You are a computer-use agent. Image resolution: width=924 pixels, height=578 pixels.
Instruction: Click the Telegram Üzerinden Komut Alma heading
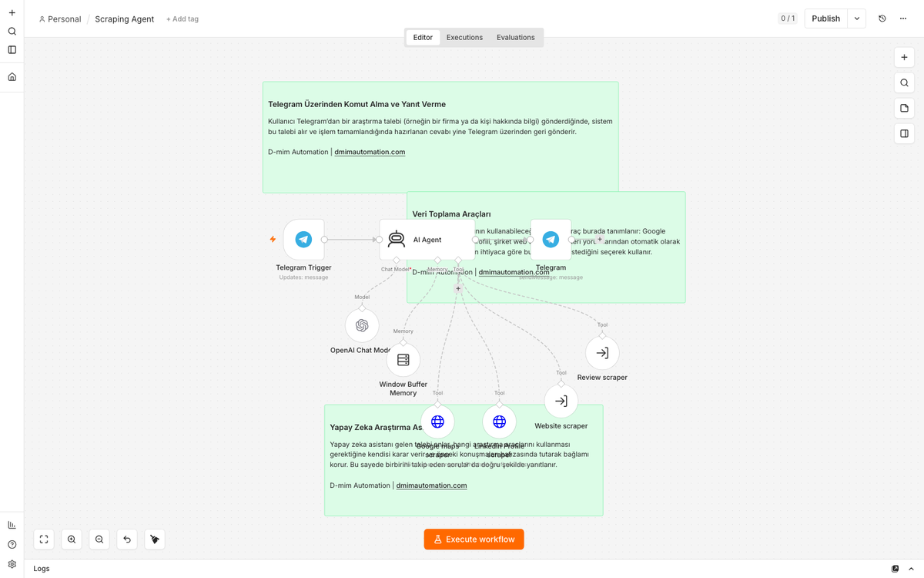357,104
